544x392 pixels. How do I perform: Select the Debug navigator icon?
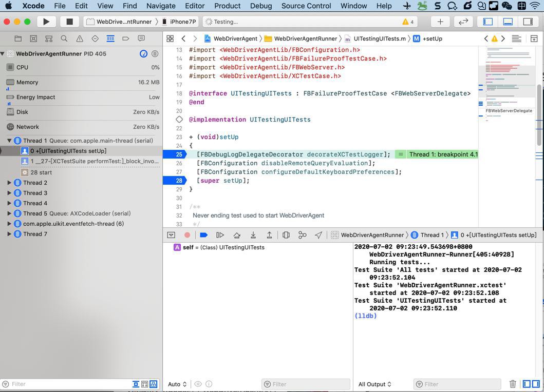(110, 38)
